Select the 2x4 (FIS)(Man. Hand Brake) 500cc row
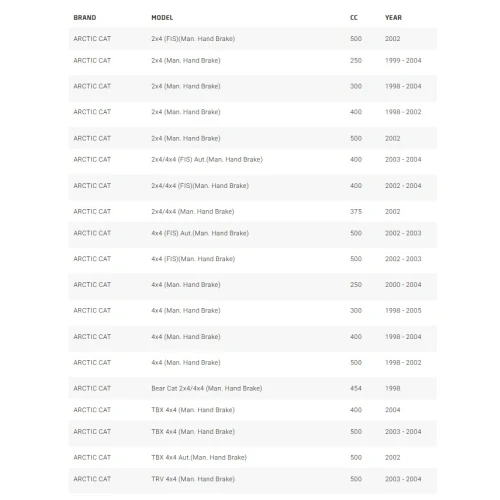This screenshot has width=500, height=500. (253, 39)
